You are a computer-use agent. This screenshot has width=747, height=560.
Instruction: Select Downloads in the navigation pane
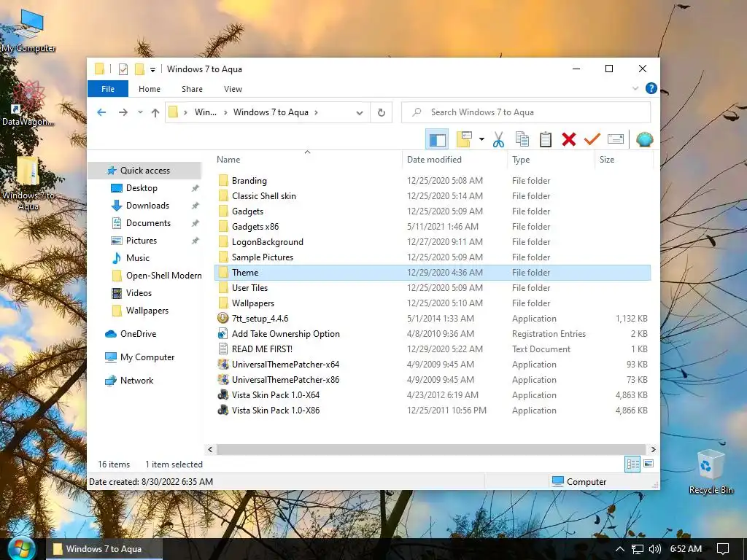(x=147, y=206)
